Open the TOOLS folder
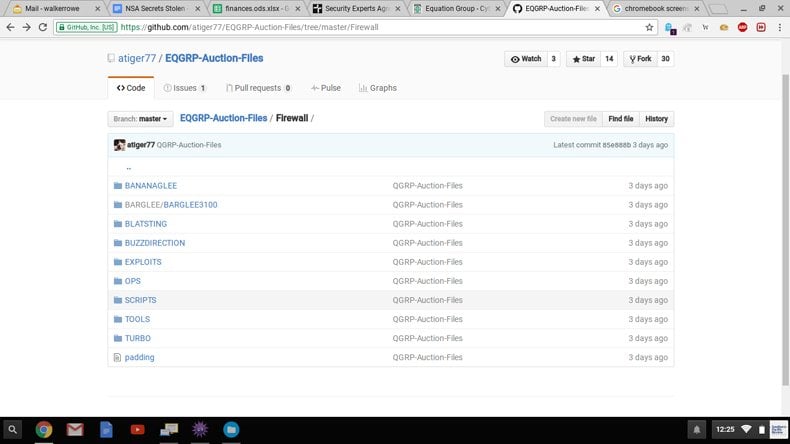Screen dimensions: 790x444 click(137, 320)
